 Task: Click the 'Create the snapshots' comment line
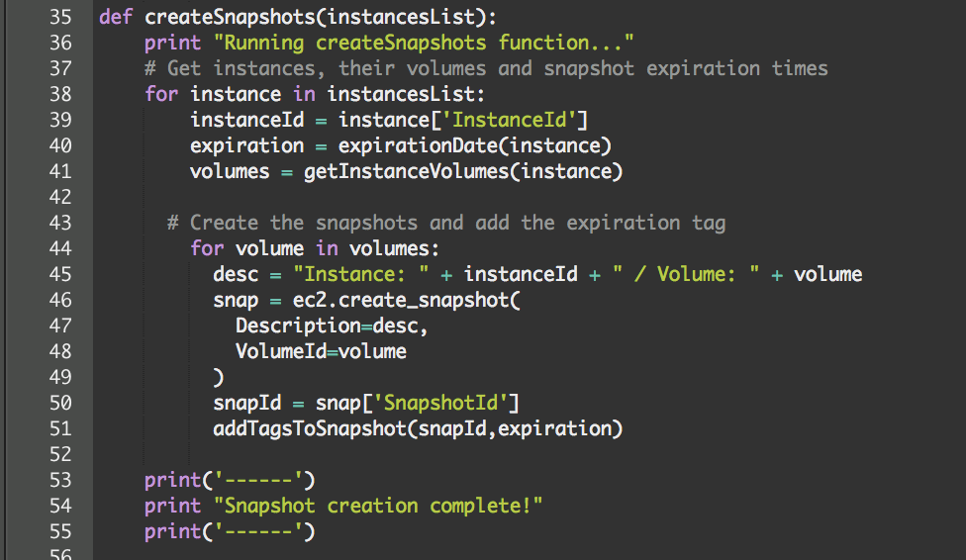(445, 223)
